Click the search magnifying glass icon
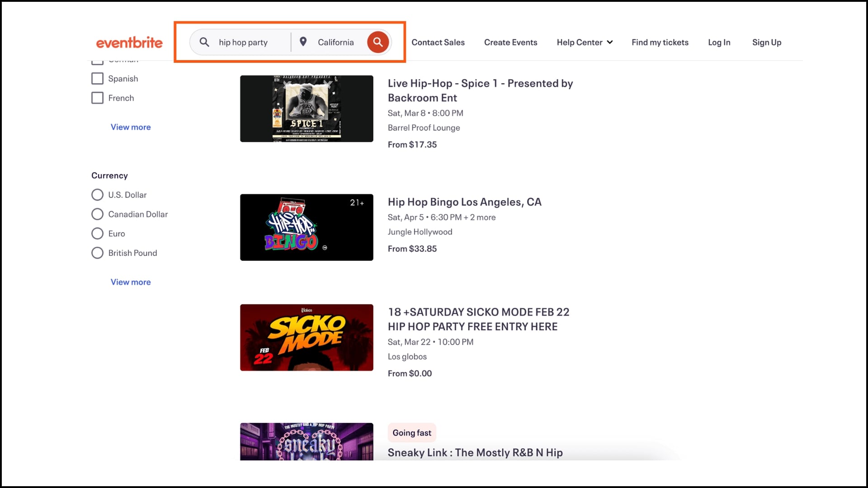 377,42
